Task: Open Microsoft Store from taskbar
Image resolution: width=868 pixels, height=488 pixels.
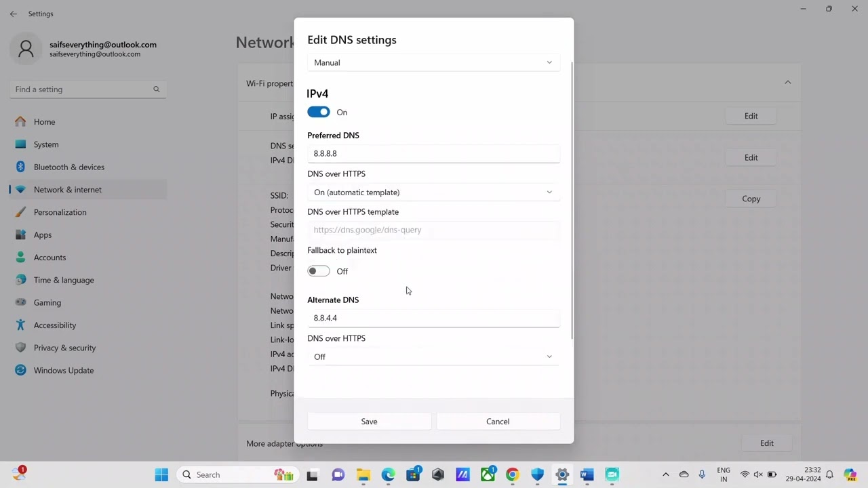Action: (413, 474)
